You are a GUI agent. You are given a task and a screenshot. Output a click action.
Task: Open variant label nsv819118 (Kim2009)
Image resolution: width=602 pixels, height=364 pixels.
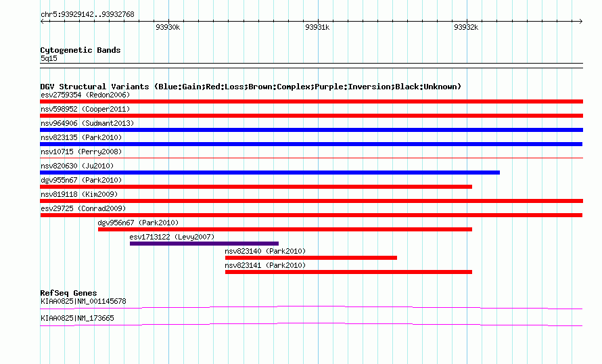coord(79,194)
